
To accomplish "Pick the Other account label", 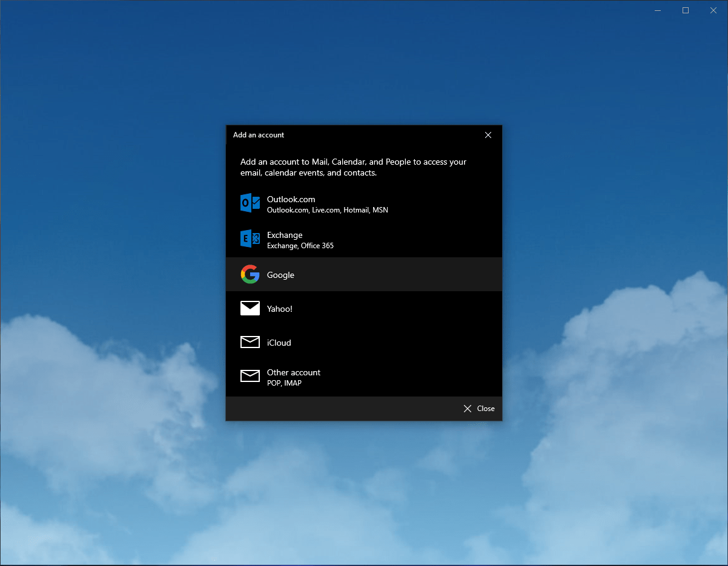I will (294, 372).
